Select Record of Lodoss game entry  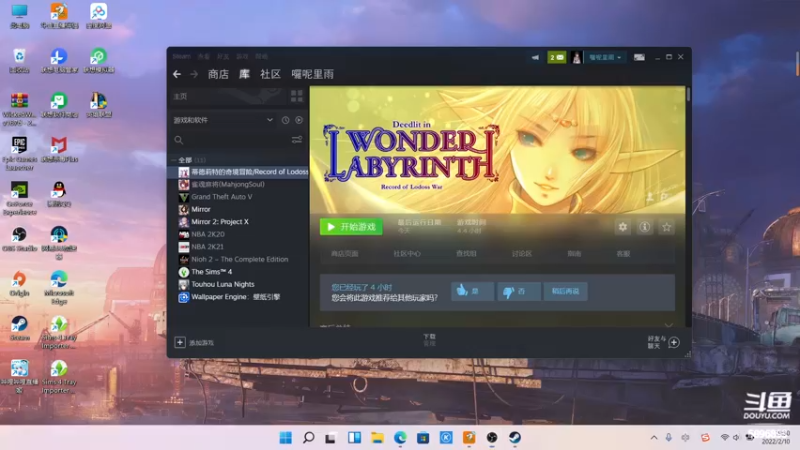click(238, 172)
